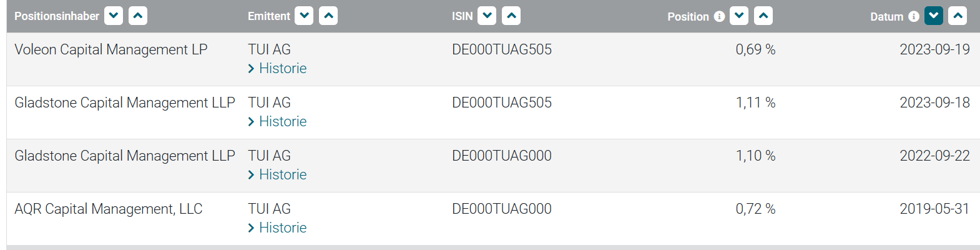Sort Positionsinhaber column ascending
This screenshot has height=250, width=980.
[x=138, y=16]
